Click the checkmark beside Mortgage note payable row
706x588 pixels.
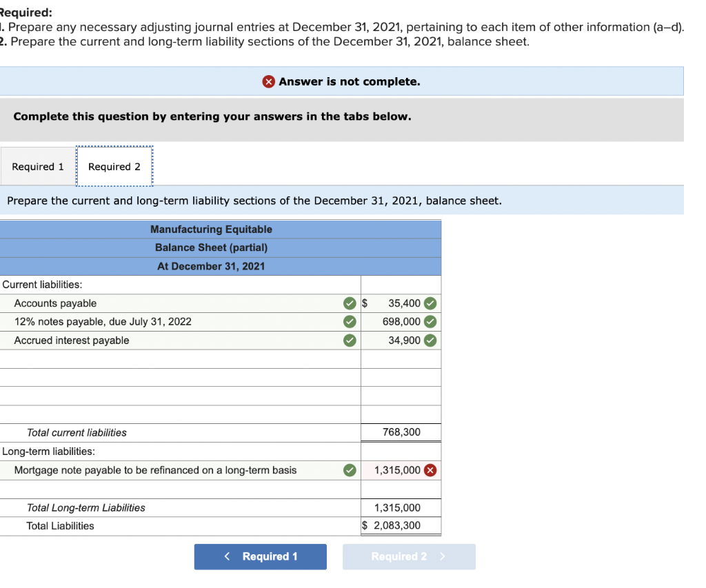350,470
